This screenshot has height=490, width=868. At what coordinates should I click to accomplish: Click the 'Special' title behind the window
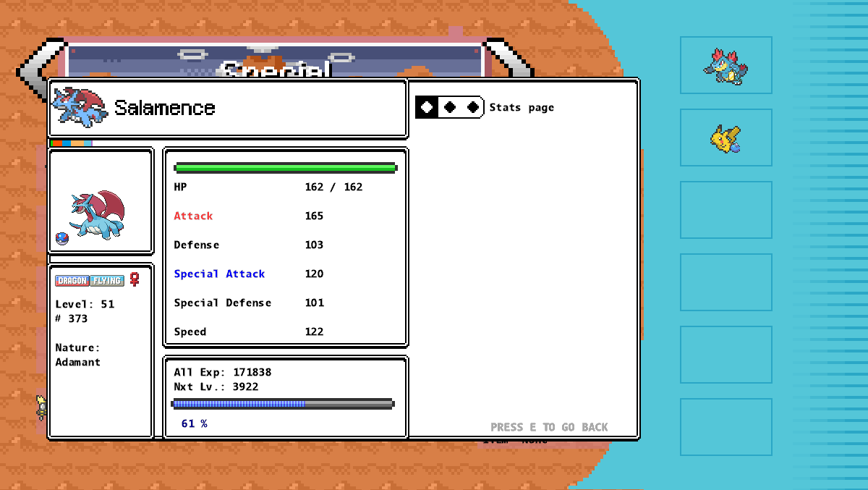pyautogui.click(x=276, y=69)
